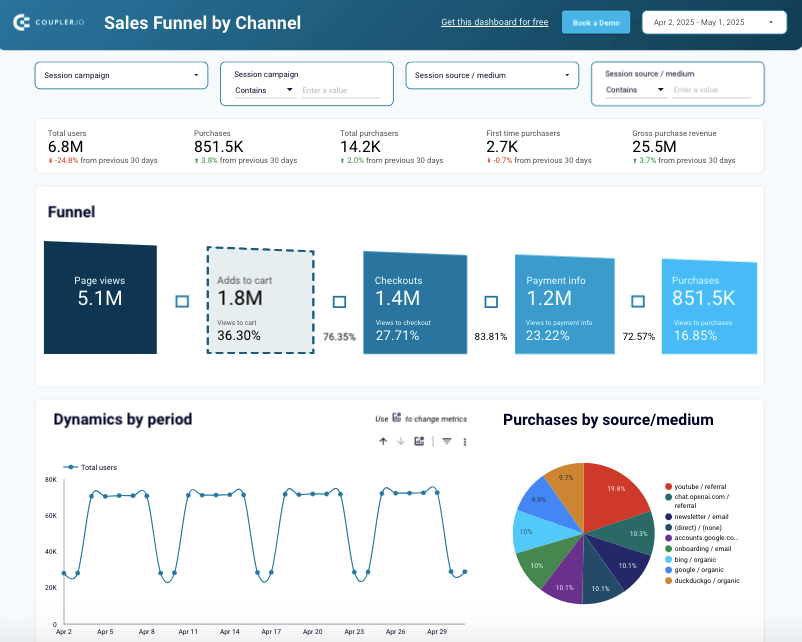
Task: Open the date range dropdown
Action: coord(714,23)
